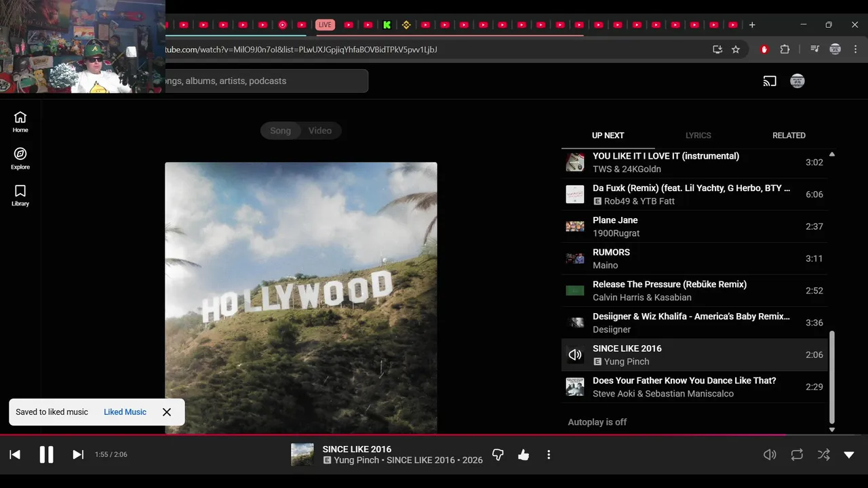Switch to the yellow diamond icon browser tab
868x488 pixels.
click(x=406, y=25)
